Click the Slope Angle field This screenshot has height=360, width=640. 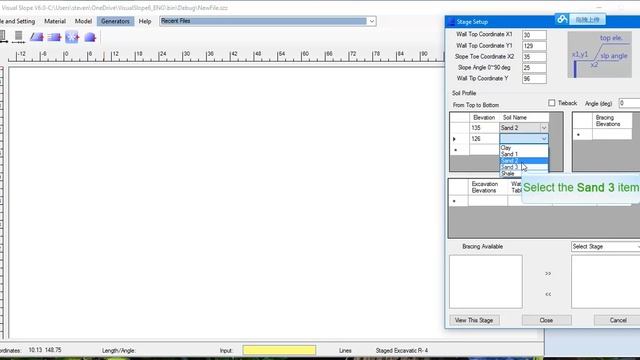[x=534, y=68]
